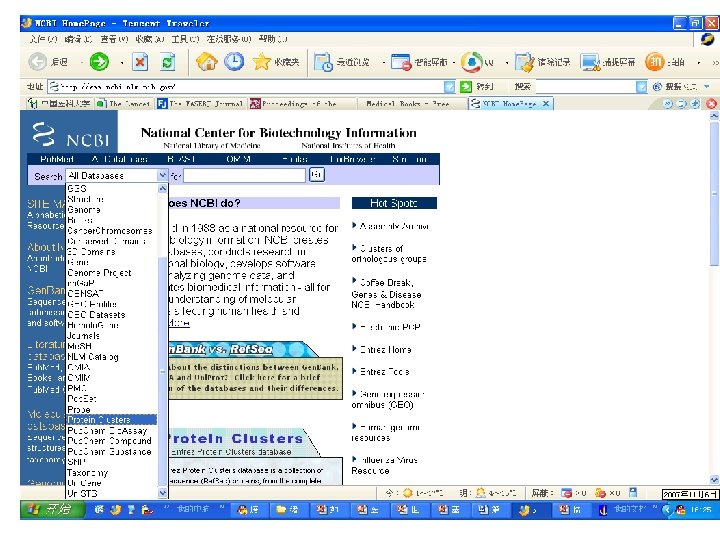720x540 pixels.
Task: Close the NCBI HomePage tab
Action: point(546,104)
